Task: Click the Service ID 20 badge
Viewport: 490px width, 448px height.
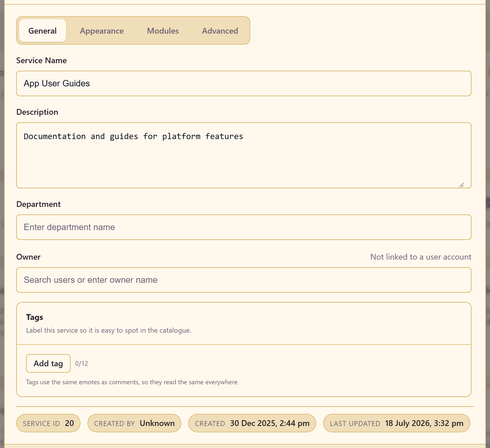Action: coord(48,423)
